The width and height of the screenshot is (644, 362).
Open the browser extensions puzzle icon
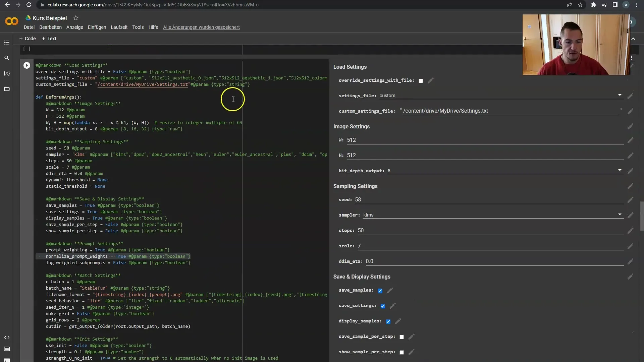pyautogui.click(x=593, y=5)
